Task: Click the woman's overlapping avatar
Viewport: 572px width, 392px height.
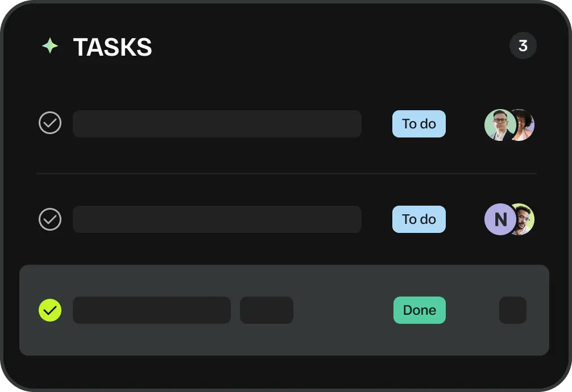Action: pyautogui.click(x=524, y=124)
